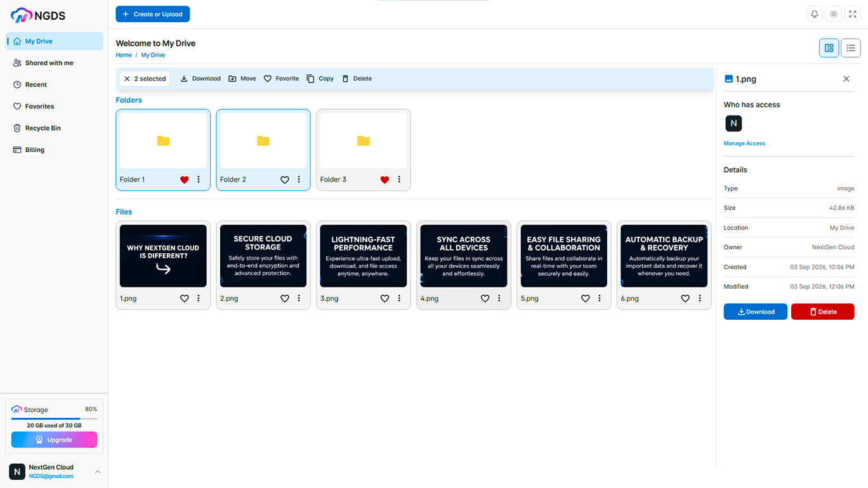
Task: Favorite 3.png using the heart icon
Action: coord(385,298)
